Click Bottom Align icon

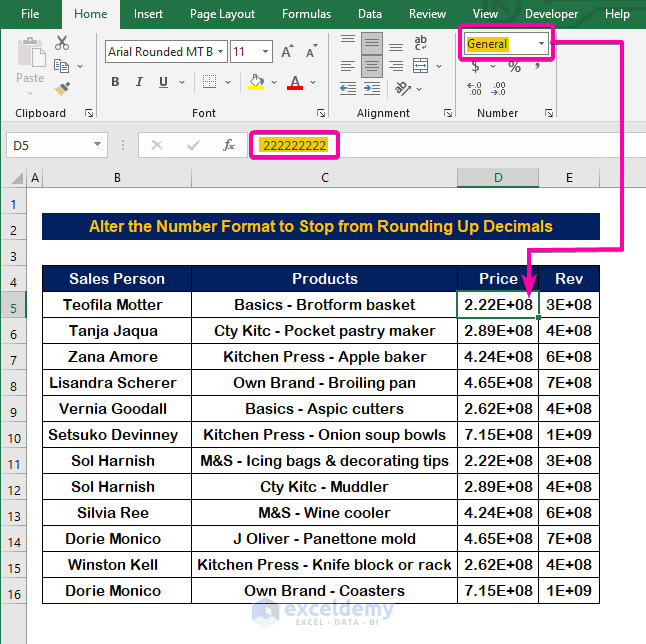coord(396,47)
